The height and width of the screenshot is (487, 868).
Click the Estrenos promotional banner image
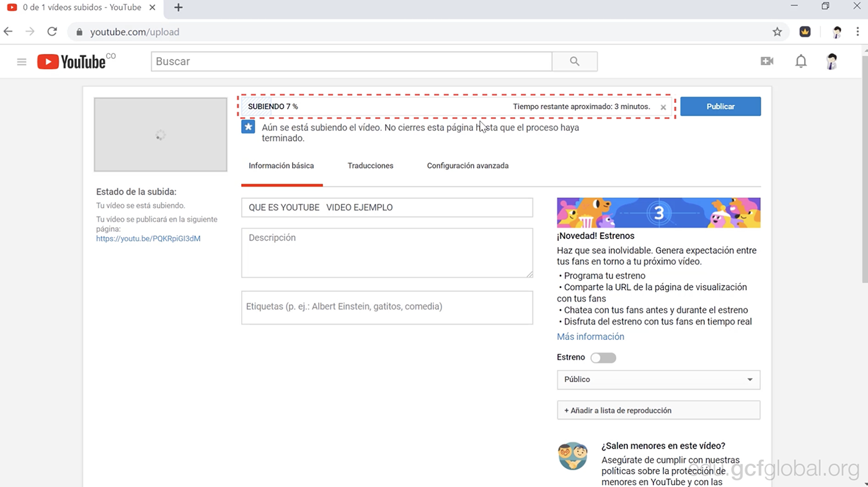[658, 213]
